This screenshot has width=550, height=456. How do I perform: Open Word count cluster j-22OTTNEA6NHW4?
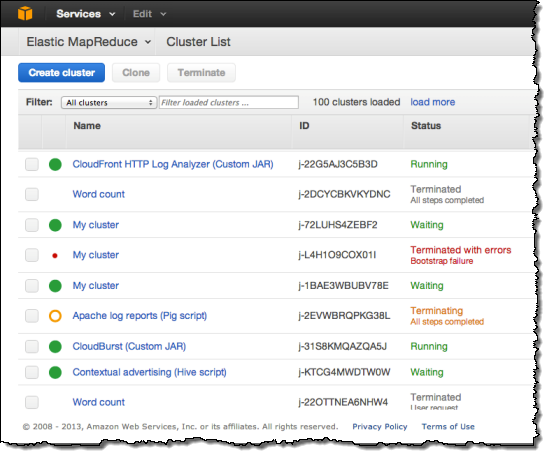click(99, 402)
